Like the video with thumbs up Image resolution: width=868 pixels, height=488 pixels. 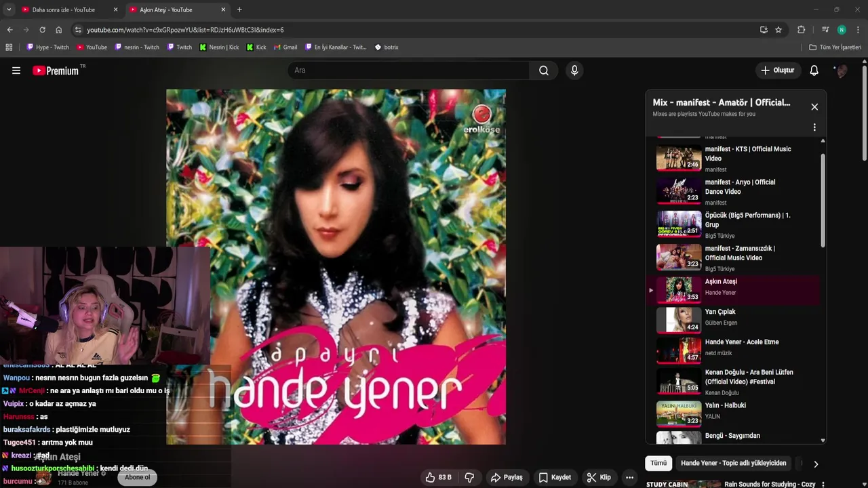click(438, 477)
